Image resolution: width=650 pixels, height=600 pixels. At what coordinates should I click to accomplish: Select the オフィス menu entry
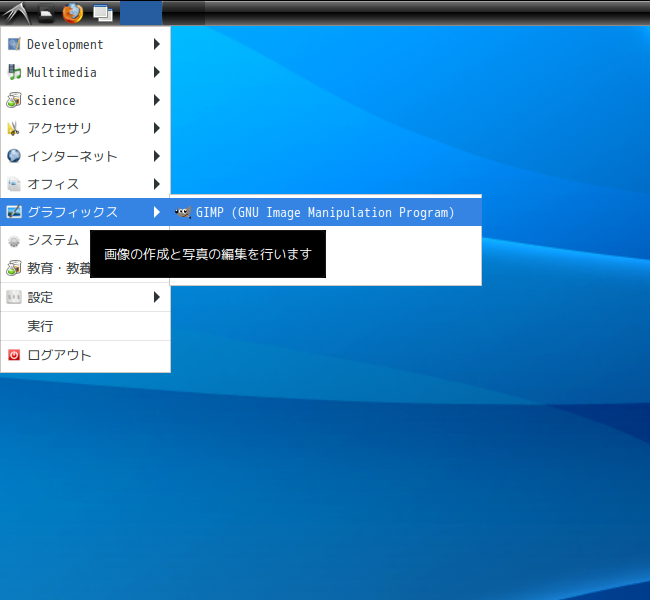(x=85, y=184)
